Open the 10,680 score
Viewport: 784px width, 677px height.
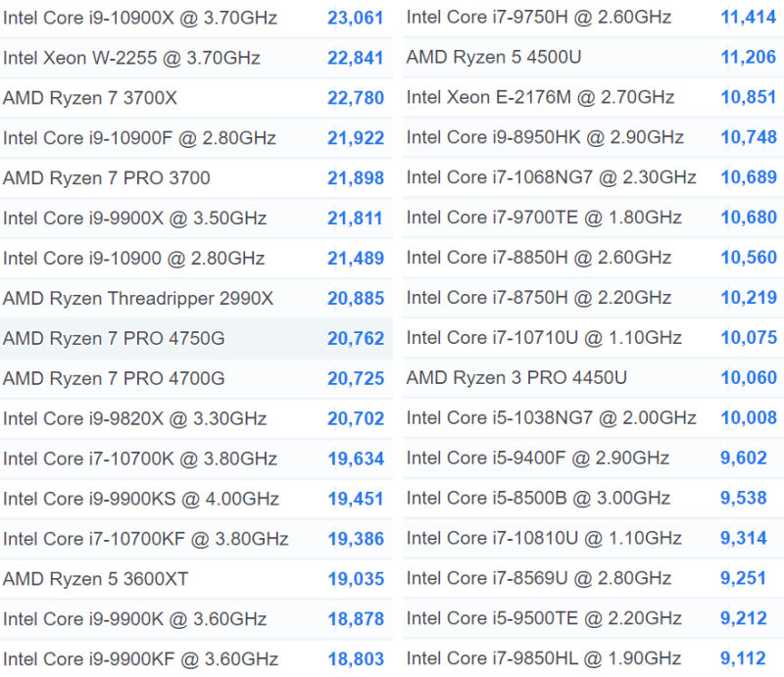point(749,217)
